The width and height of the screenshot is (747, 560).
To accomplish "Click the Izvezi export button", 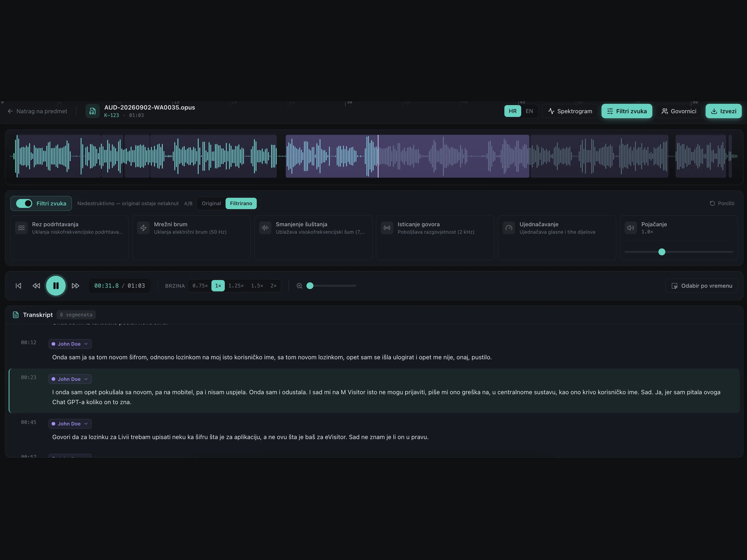I will 723,111.
